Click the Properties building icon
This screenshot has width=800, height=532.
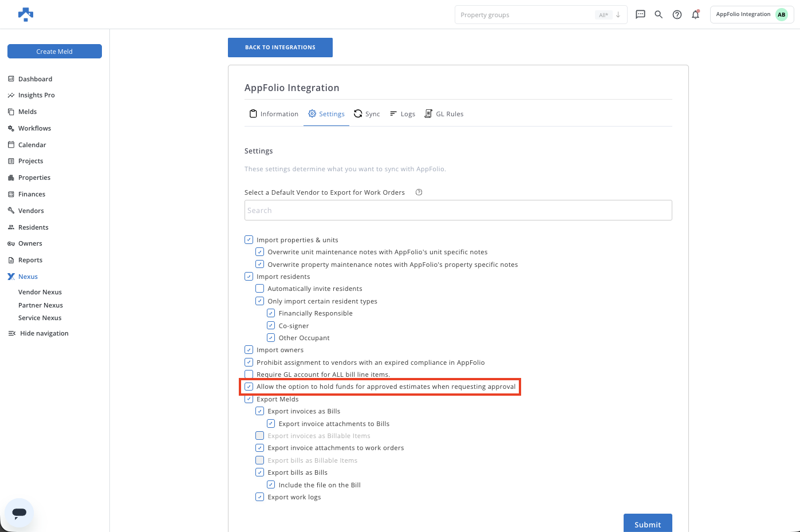[x=11, y=178]
